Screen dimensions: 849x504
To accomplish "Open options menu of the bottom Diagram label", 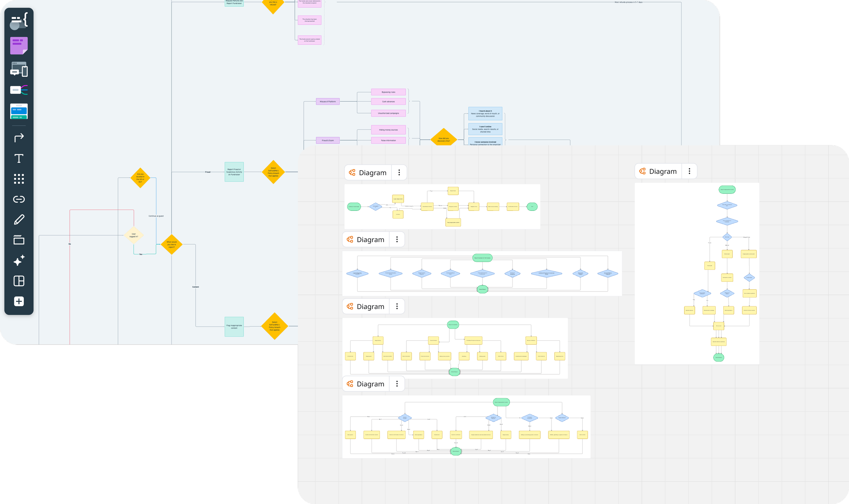I will 397,384.
